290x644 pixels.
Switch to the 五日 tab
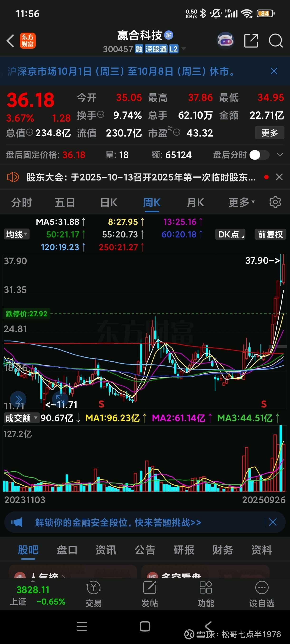click(x=65, y=202)
